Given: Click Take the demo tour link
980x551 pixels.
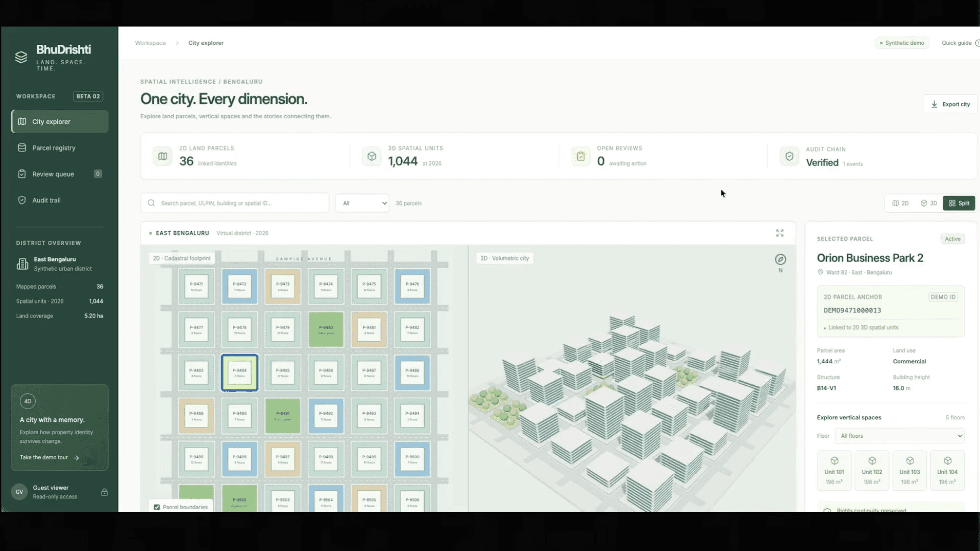Looking at the screenshot, I should click(x=50, y=458).
